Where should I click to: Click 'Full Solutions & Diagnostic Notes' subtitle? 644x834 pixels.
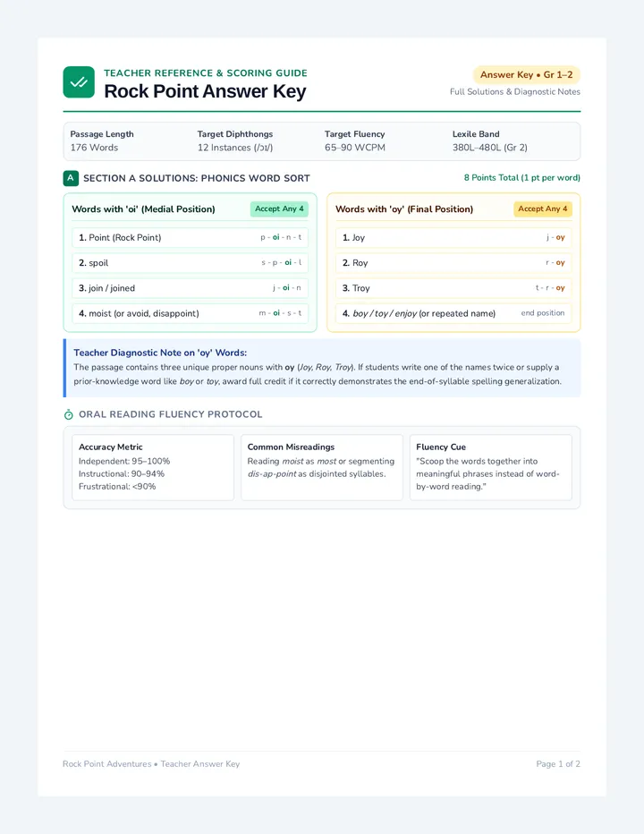coord(515,91)
